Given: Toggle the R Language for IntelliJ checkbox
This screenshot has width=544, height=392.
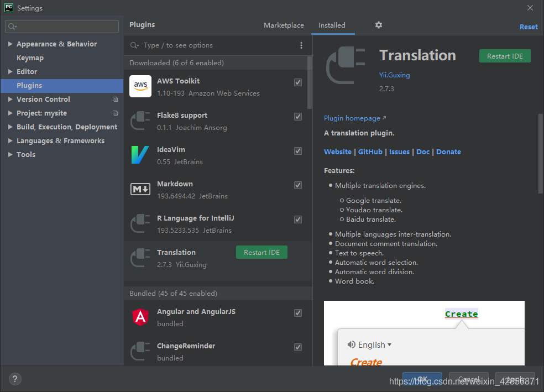Looking at the screenshot, I should (298, 219).
